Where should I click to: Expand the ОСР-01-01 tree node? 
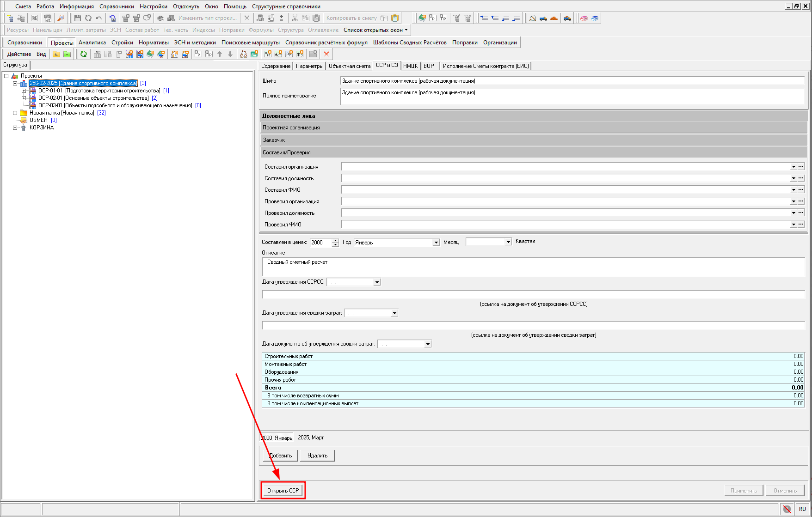click(x=24, y=91)
